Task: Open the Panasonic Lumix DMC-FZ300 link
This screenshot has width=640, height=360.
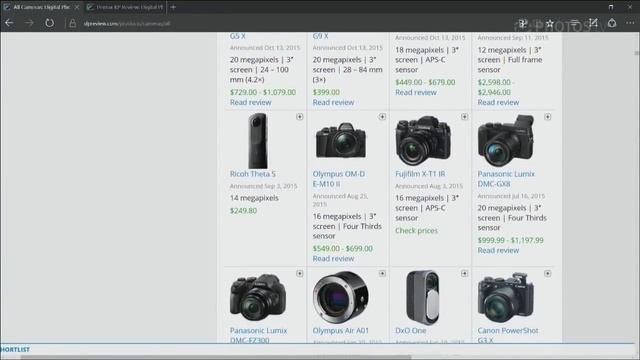Action: pyautogui.click(x=258, y=335)
